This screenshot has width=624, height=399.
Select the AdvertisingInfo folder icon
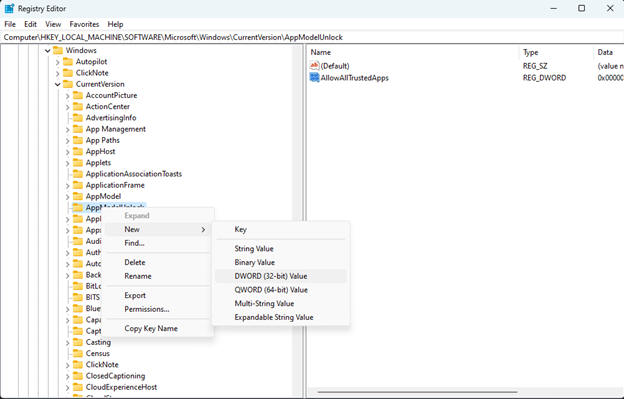[x=78, y=118]
